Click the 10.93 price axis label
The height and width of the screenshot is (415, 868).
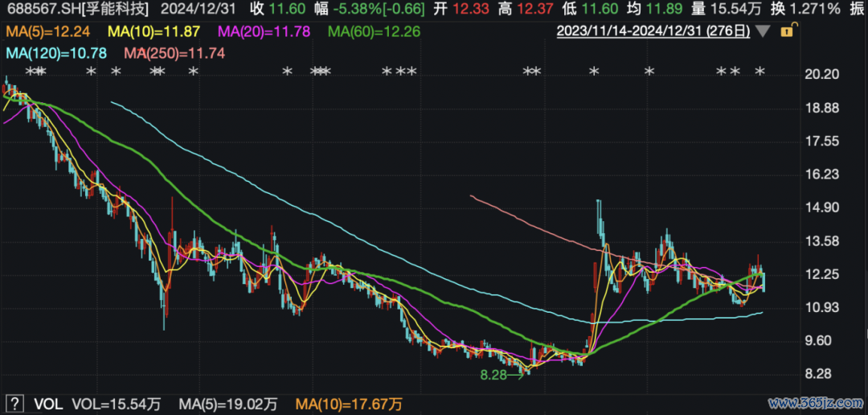coord(823,307)
